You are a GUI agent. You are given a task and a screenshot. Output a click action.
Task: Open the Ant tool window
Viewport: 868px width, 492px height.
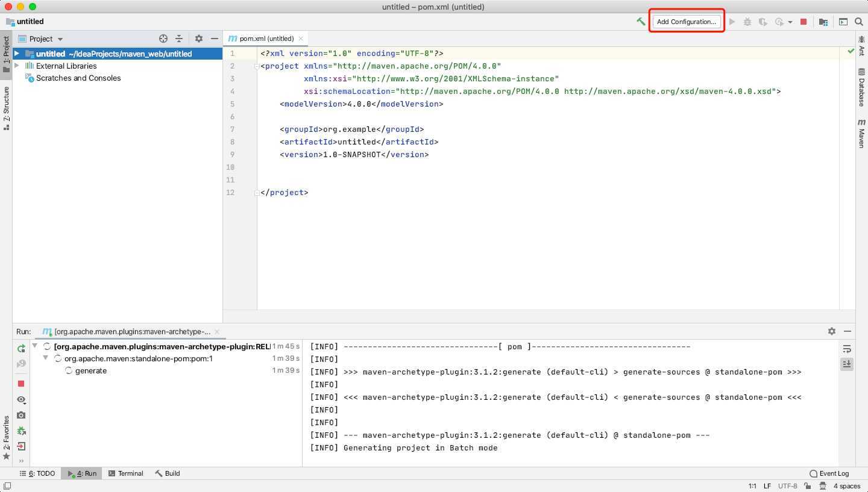coord(861,45)
